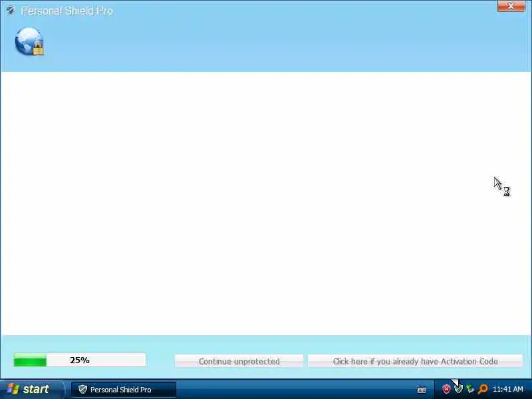The height and width of the screenshot is (399, 532).
Task: Click the 11:41 AM system clock
Action: tap(508, 389)
